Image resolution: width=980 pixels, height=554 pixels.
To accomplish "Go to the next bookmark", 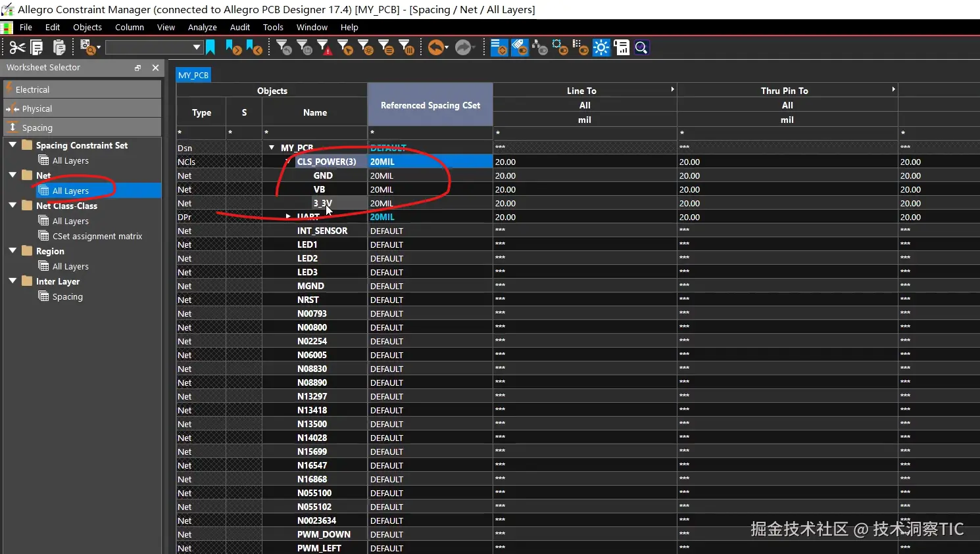I will [x=233, y=47].
